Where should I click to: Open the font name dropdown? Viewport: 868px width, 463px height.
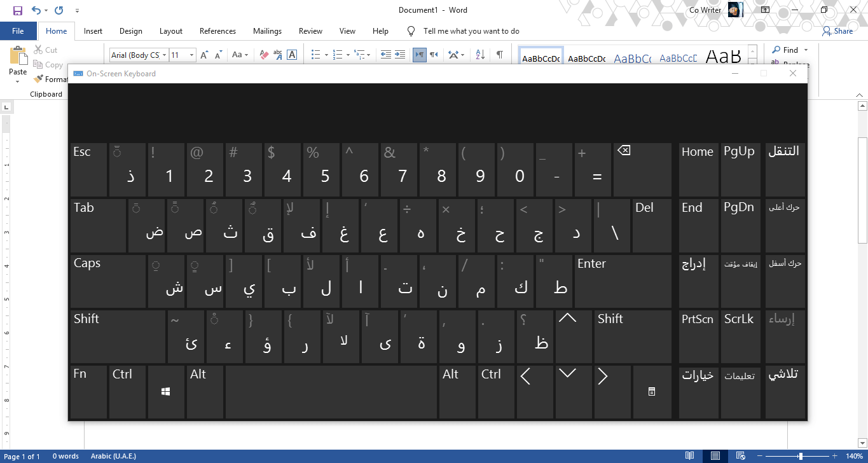click(x=163, y=55)
